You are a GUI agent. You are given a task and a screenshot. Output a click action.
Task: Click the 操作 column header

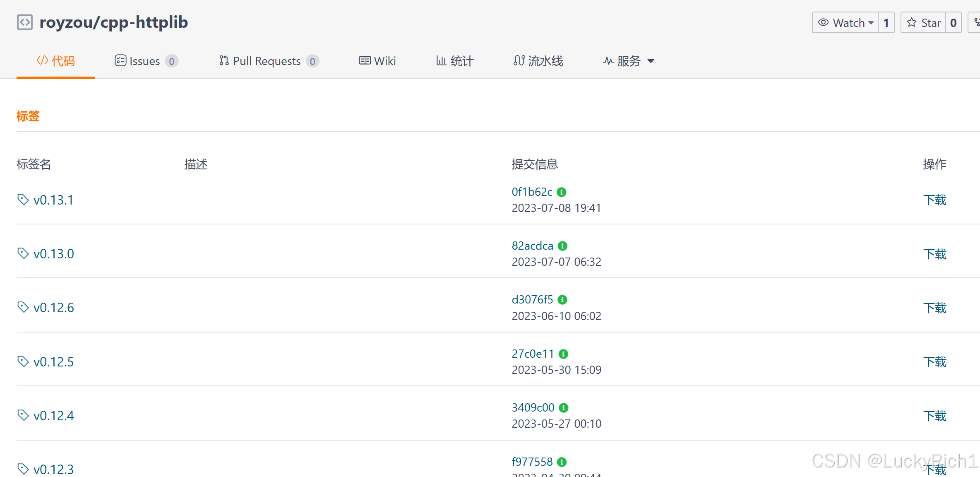pos(934,164)
